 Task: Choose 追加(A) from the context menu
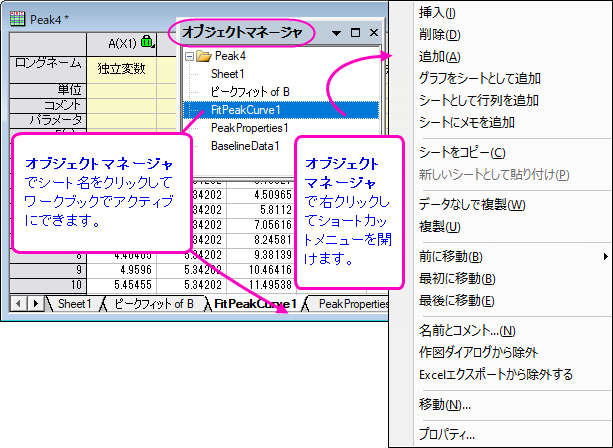point(439,57)
